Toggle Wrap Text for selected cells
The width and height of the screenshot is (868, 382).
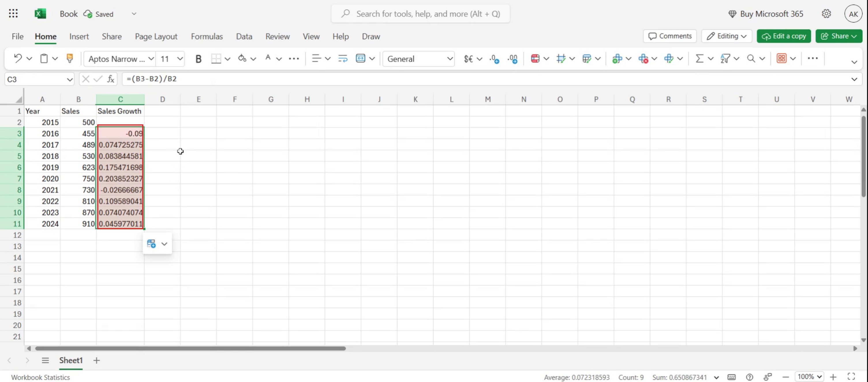click(343, 59)
